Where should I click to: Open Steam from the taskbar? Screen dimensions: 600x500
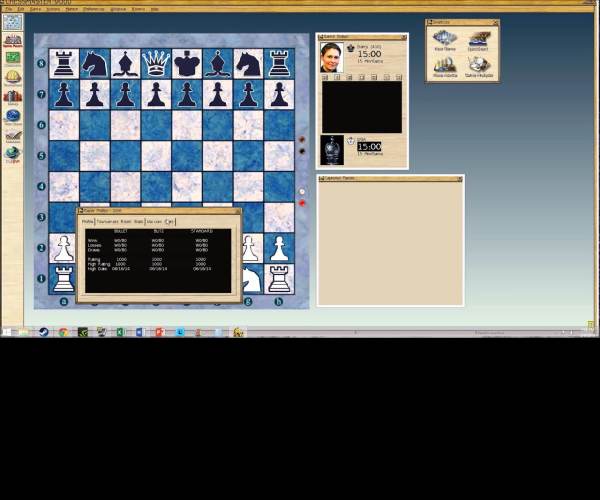pyautogui.click(x=44, y=332)
